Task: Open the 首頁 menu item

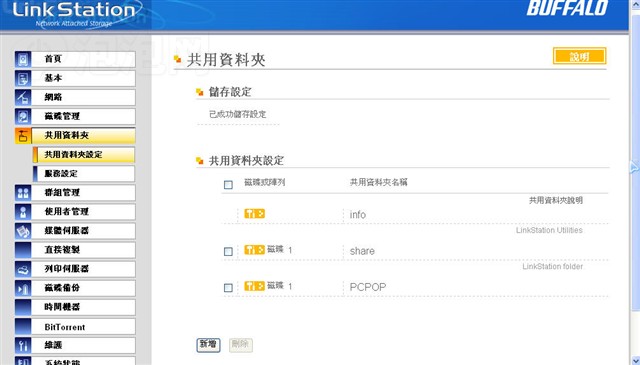Action: 83,59
